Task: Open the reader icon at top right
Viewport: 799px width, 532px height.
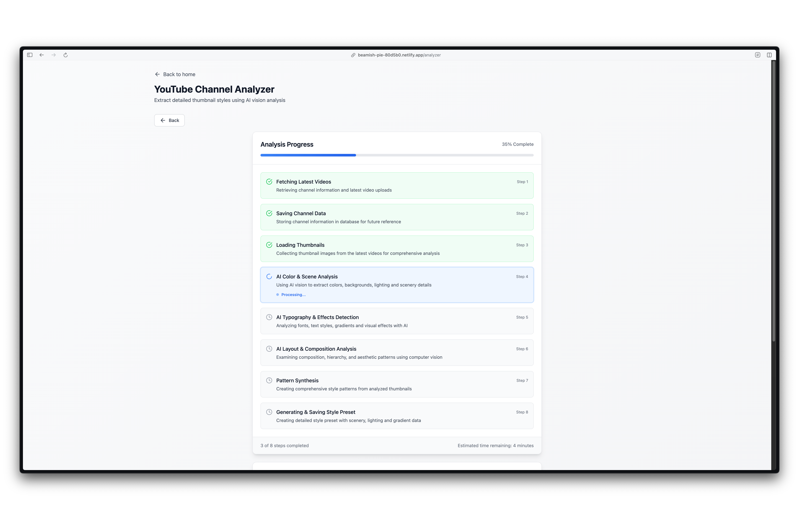Action: pyautogui.click(x=757, y=55)
